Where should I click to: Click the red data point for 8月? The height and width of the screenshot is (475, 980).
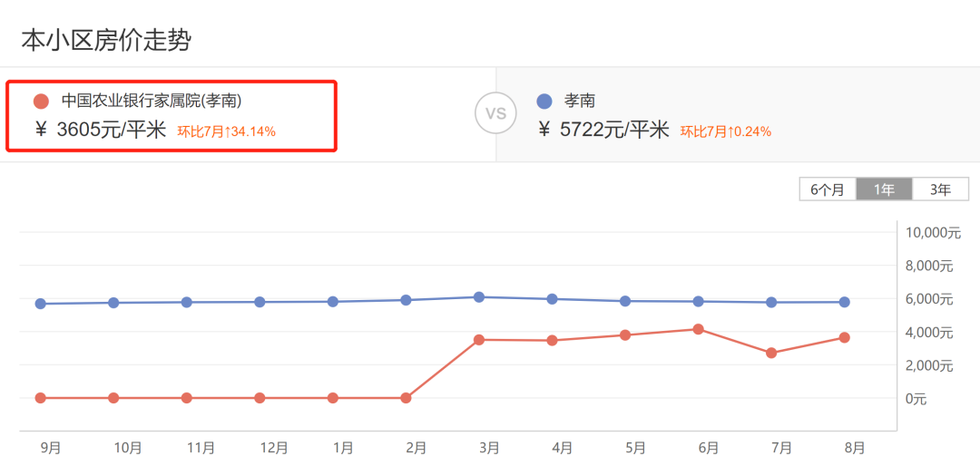tap(845, 337)
